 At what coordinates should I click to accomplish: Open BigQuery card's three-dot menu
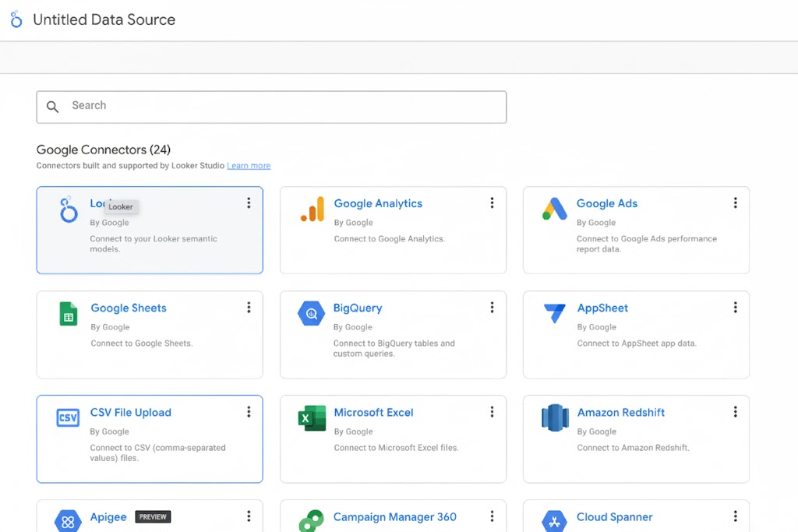coord(493,307)
